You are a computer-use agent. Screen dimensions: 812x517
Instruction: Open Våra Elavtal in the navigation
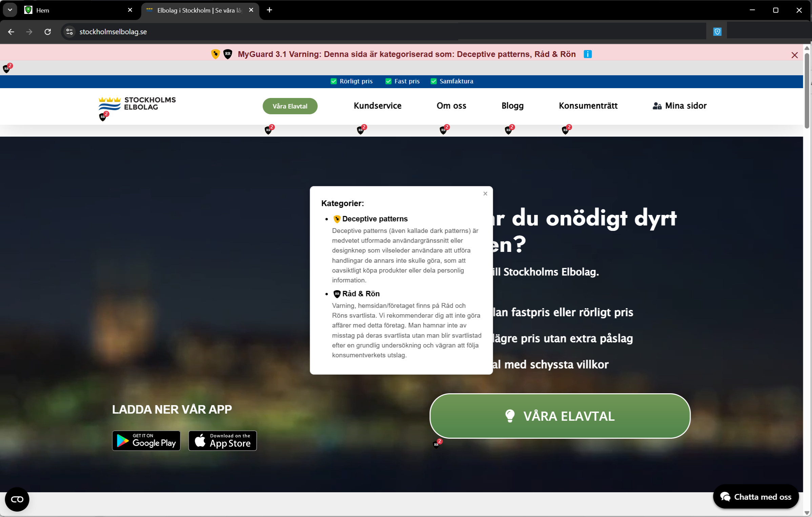tap(290, 106)
